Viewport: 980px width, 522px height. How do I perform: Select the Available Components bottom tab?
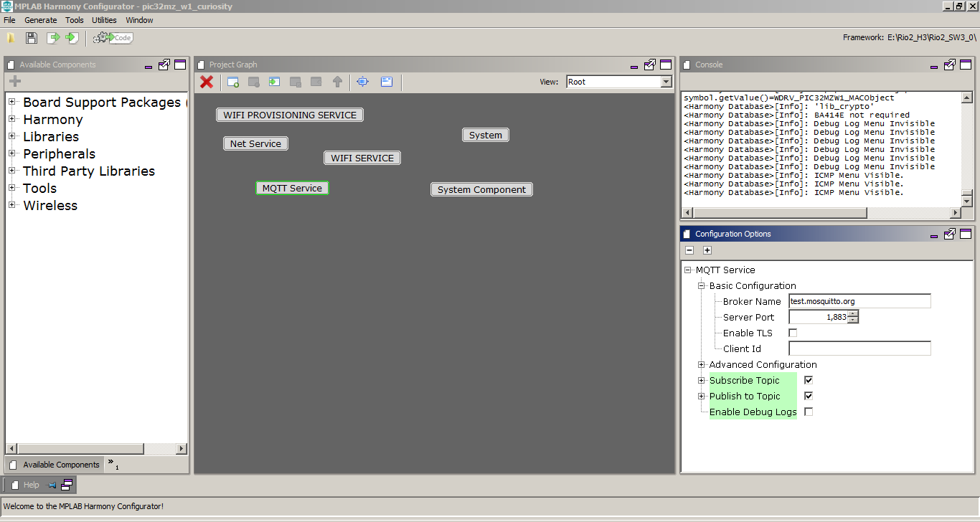(55, 465)
